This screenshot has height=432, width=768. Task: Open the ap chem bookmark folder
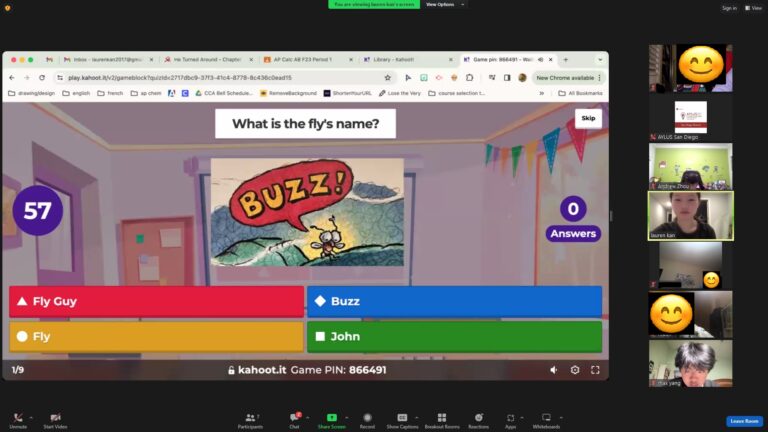[x=146, y=93]
